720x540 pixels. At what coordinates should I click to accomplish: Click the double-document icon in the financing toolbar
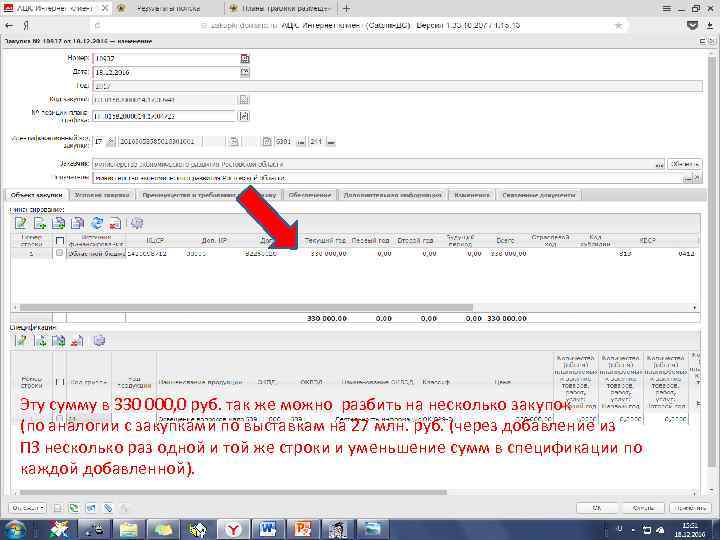[78, 223]
